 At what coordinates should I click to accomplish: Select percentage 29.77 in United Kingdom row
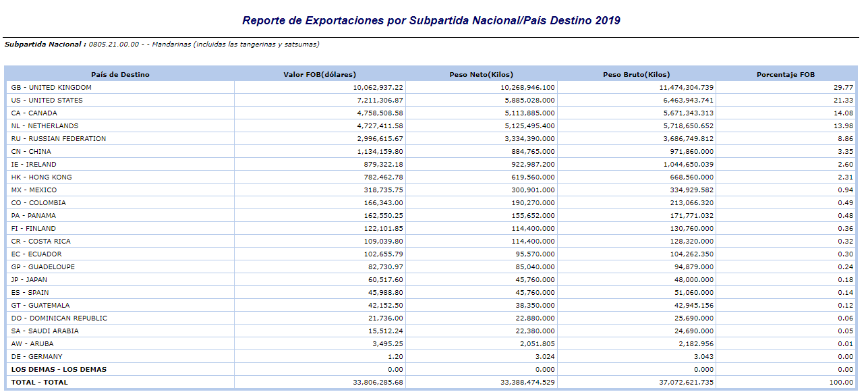(844, 88)
